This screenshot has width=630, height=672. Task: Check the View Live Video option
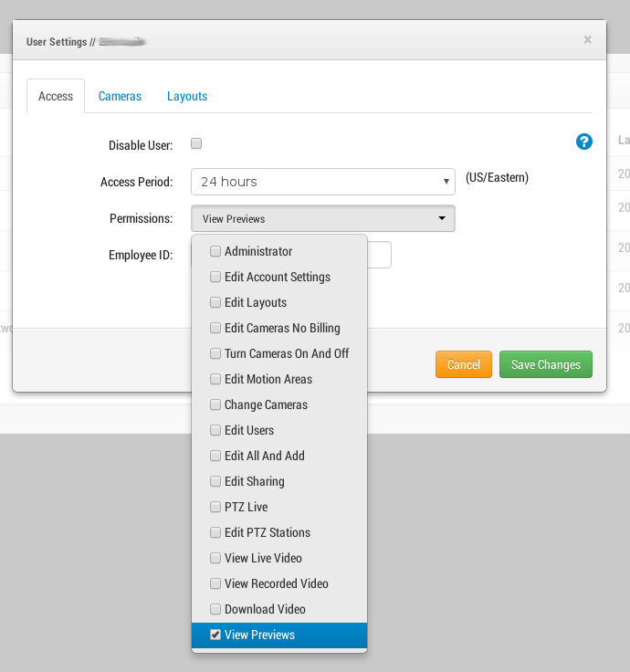(x=215, y=558)
